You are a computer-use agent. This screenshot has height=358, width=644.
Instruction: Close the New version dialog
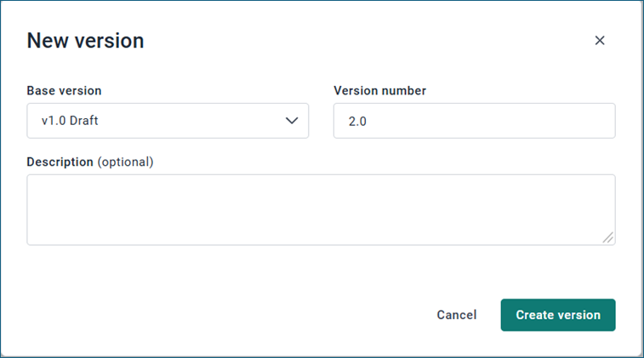[x=600, y=41]
